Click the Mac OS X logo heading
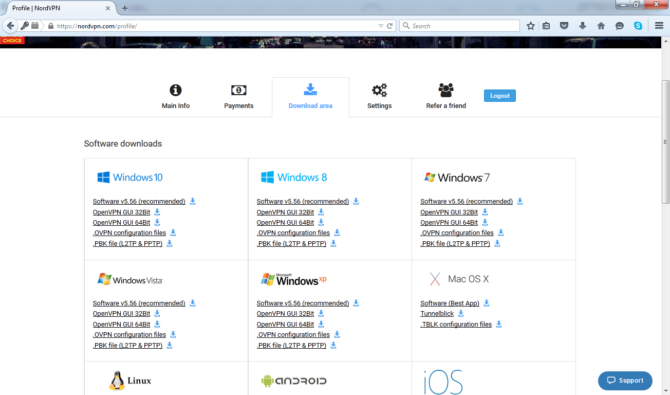 [458, 279]
